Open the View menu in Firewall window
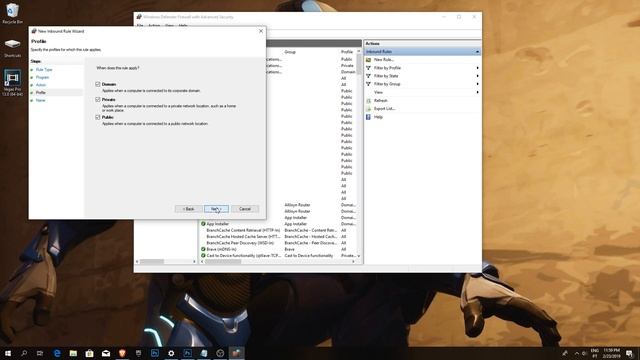The image size is (640, 360). point(169,26)
